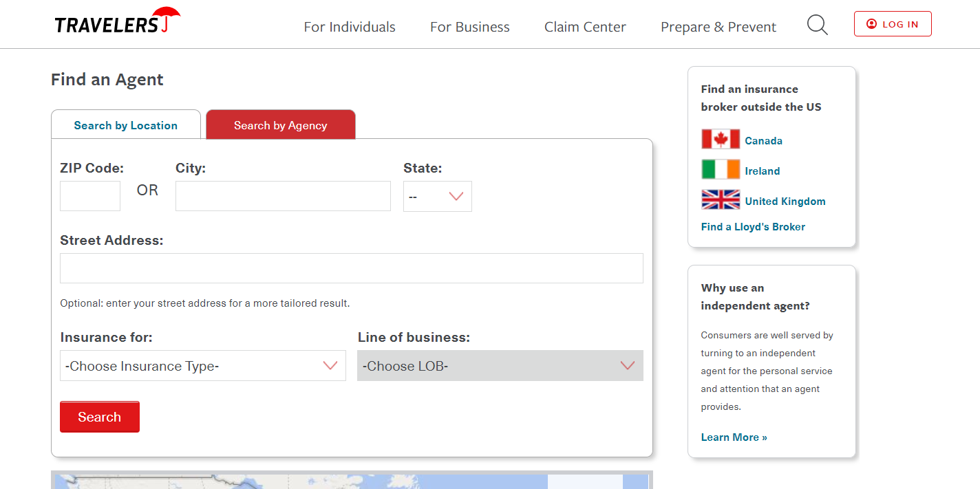Image resolution: width=980 pixels, height=489 pixels.
Task: Click the Ireland flag icon
Action: (x=721, y=170)
